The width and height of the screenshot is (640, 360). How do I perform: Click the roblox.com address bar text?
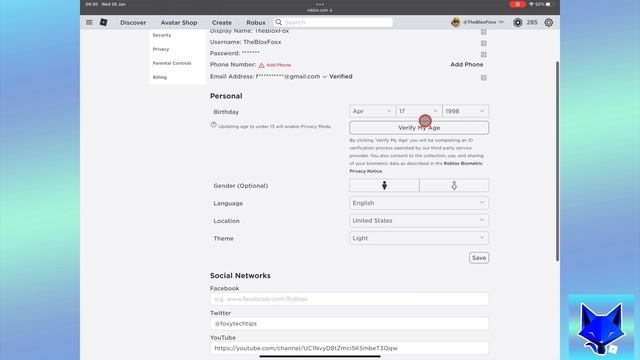320,10
